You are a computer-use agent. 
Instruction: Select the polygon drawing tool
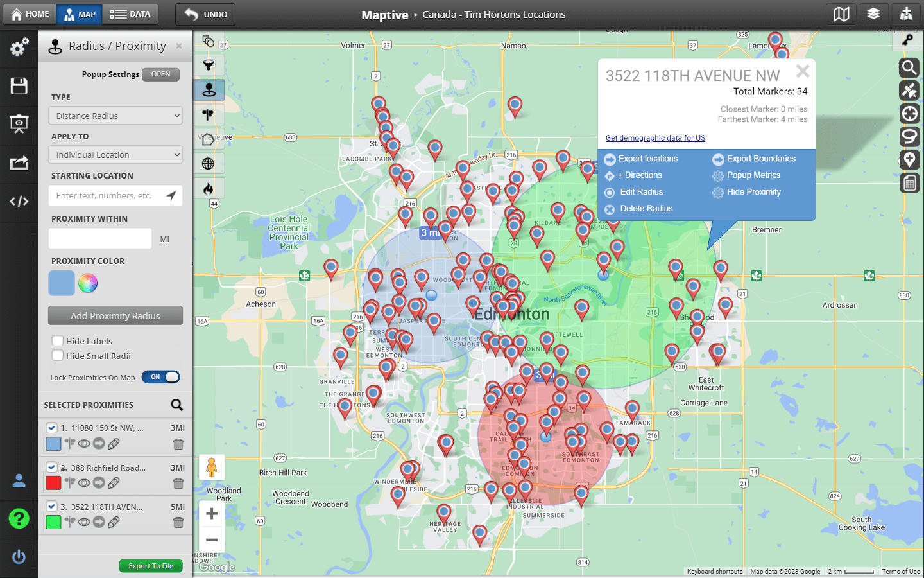tap(209, 139)
